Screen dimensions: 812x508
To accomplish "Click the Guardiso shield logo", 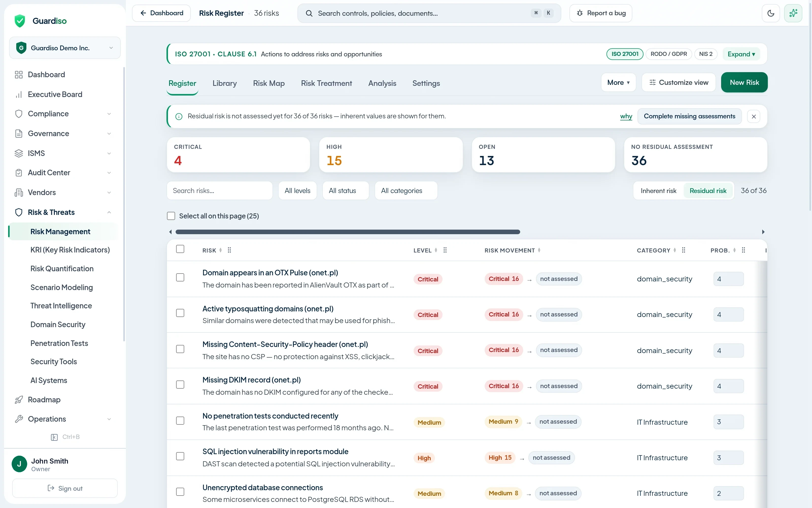I will coord(20,21).
